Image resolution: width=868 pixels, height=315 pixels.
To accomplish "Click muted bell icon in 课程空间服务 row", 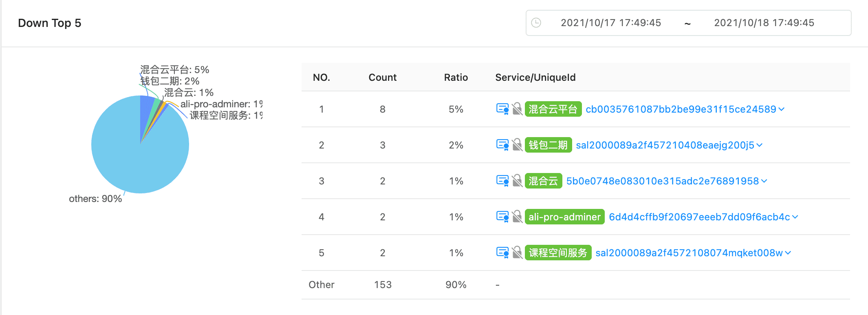I will coord(518,253).
